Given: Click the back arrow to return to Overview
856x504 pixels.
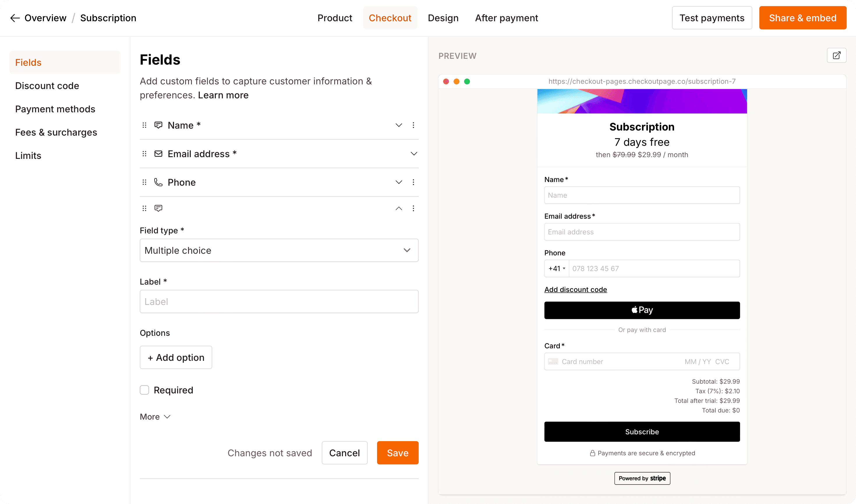Looking at the screenshot, I should pos(15,18).
